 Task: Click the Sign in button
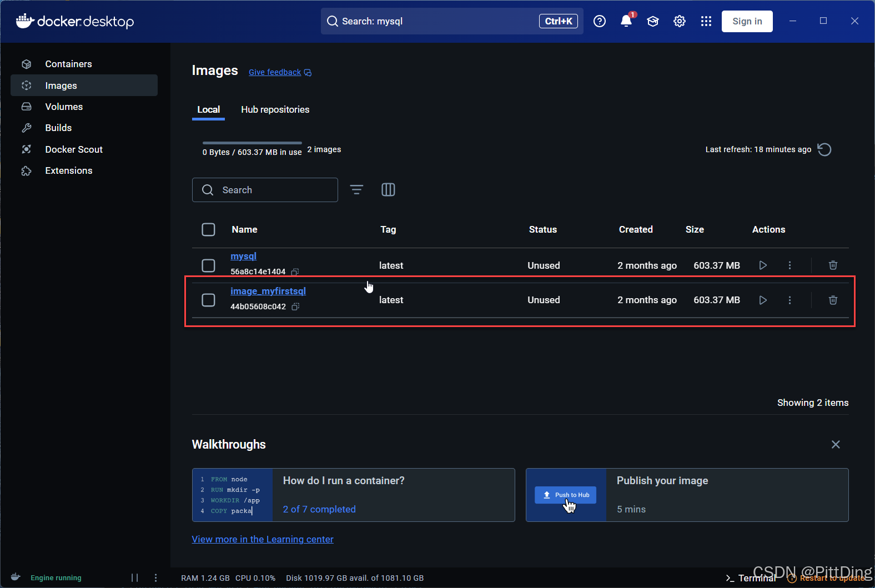(747, 21)
